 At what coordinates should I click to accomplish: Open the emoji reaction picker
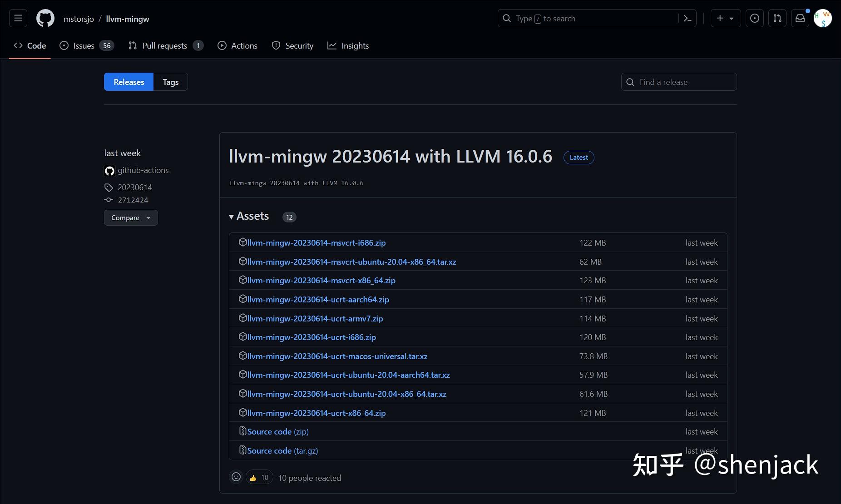click(x=236, y=477)
